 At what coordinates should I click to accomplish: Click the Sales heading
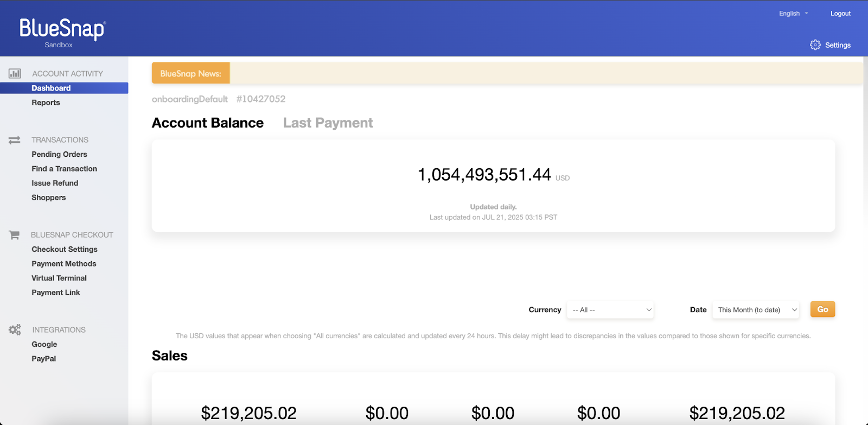tap(170, 356)
